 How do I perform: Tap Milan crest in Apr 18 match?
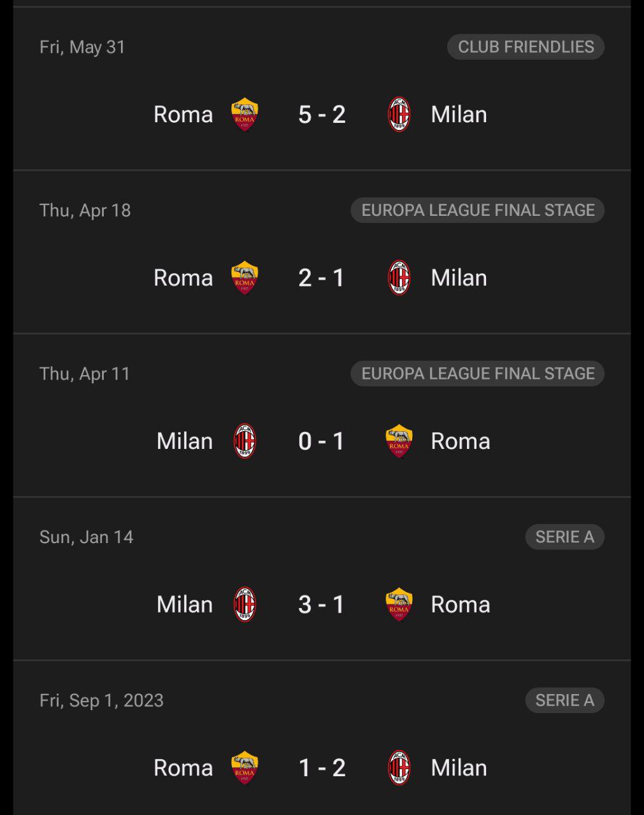click(x=399, y=278)
